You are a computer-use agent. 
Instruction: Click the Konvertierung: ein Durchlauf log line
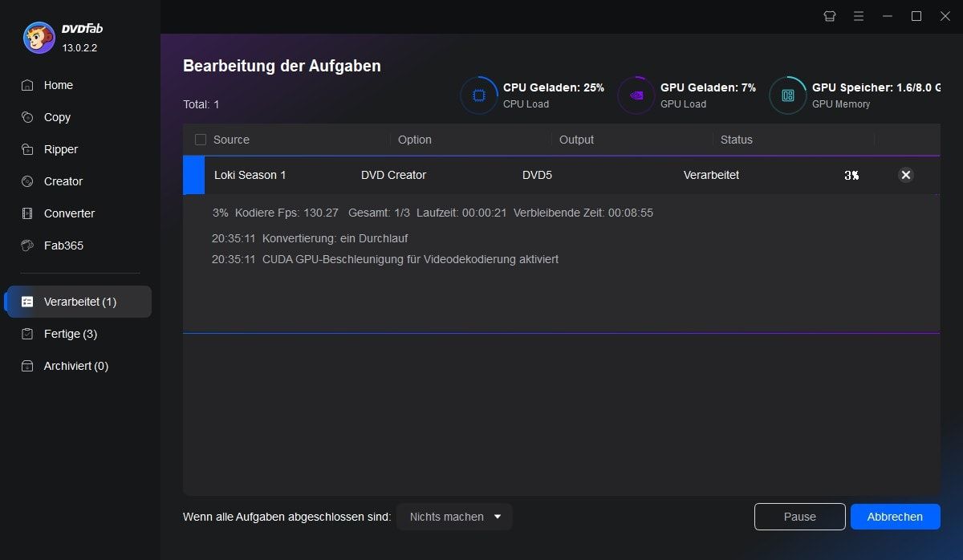(x=310, y=238)
